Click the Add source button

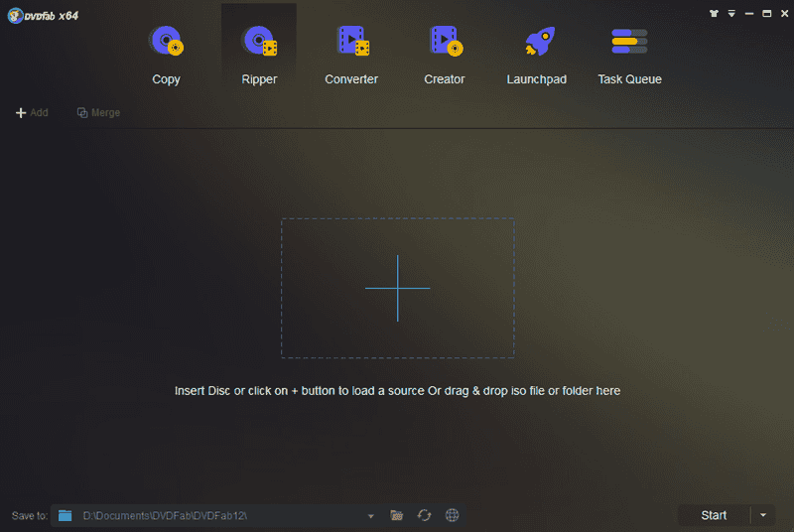[x=32, y=112]
